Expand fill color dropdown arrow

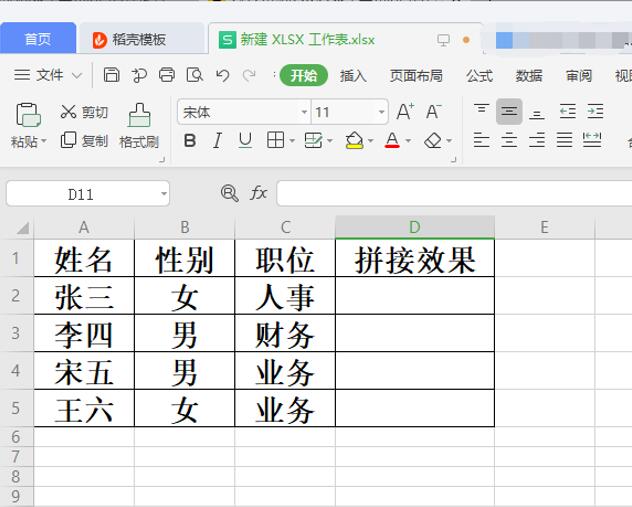click(370, 141)
